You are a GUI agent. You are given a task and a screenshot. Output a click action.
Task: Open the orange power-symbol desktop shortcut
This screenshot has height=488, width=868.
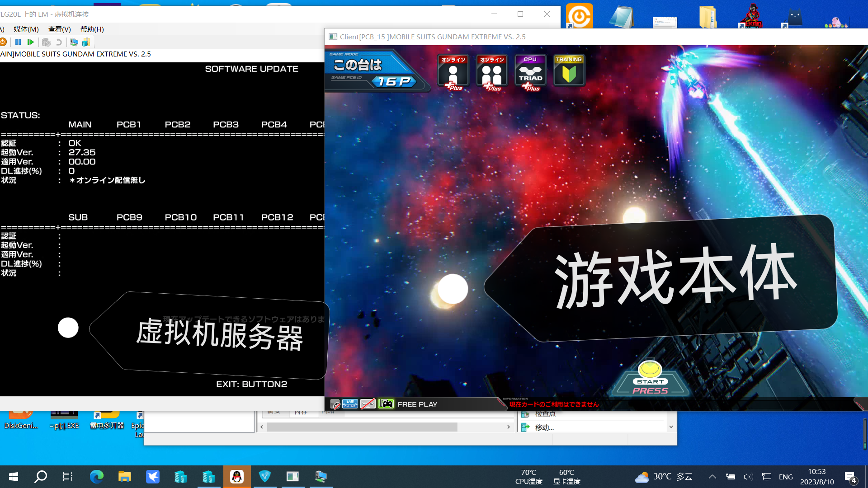(x=579, y=16)
